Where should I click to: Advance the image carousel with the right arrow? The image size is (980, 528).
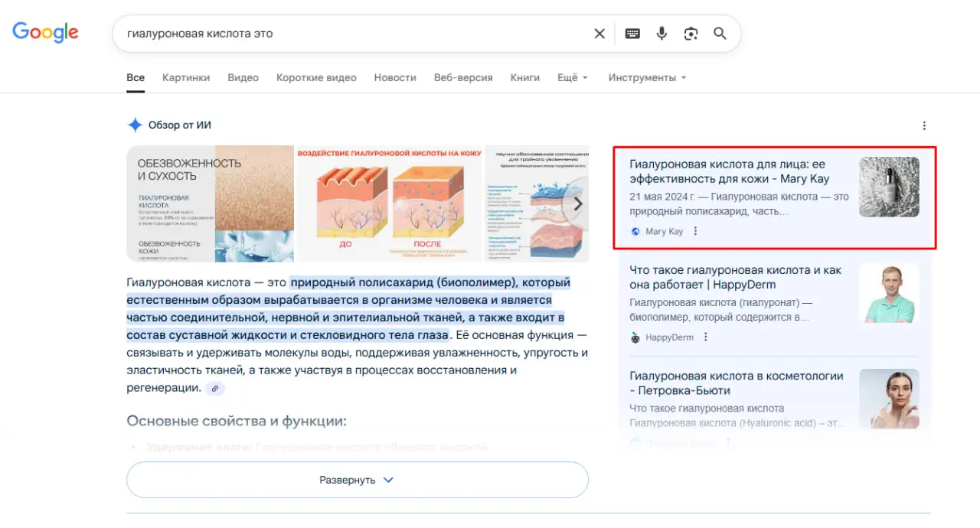[x=577, y=203]
